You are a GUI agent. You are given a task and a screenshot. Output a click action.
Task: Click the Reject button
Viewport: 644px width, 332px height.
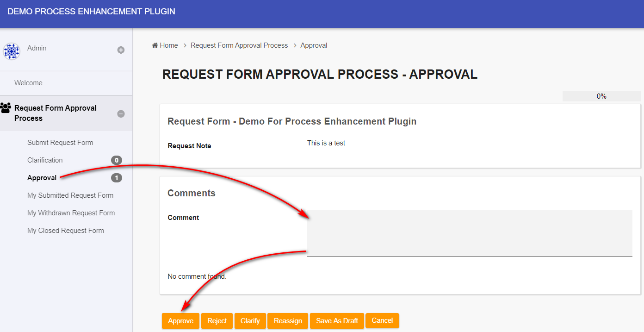click(217, 321)
